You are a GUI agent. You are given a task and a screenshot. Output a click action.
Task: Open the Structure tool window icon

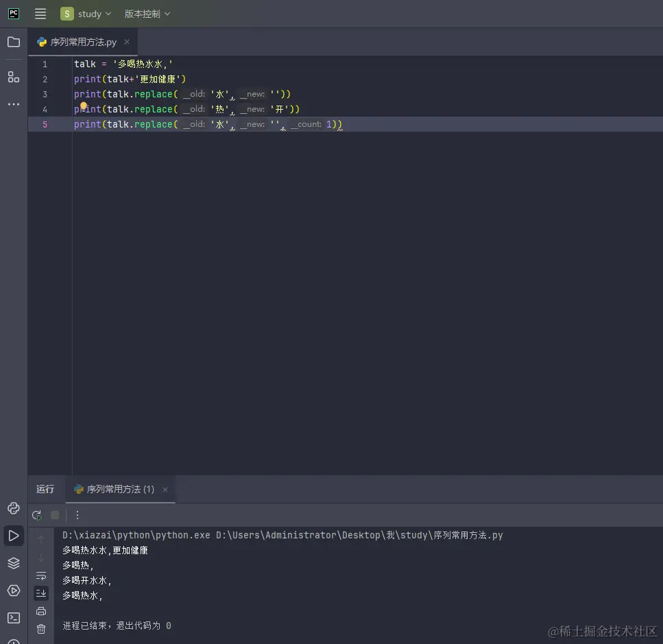[x=14, y=77]
